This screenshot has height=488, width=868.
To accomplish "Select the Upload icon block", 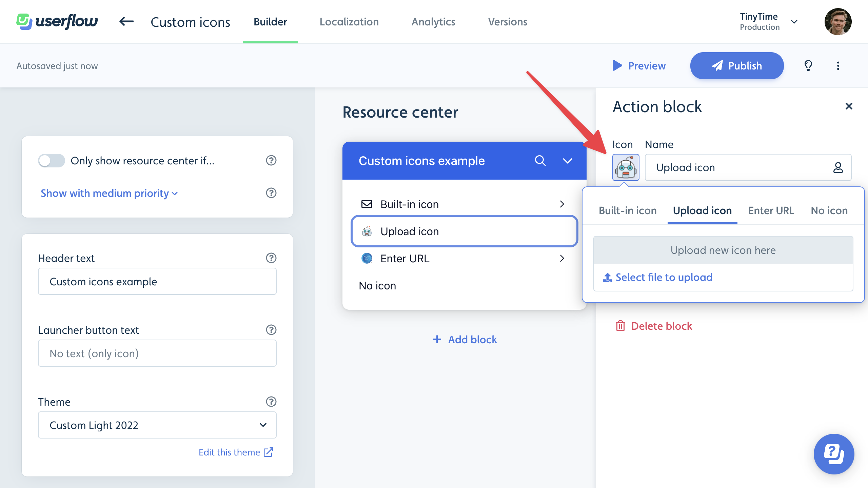I will (465, 231).
